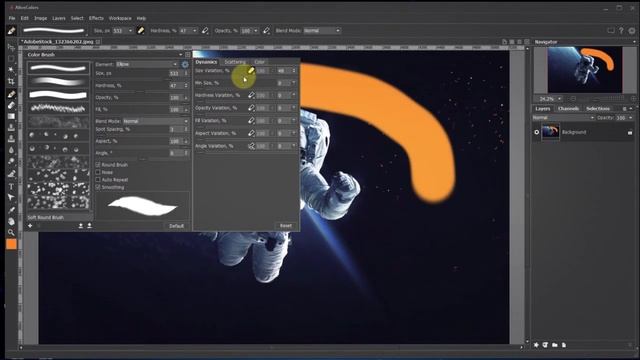
Task: Select the Move tool at the toolbar top
Action: 11,47
